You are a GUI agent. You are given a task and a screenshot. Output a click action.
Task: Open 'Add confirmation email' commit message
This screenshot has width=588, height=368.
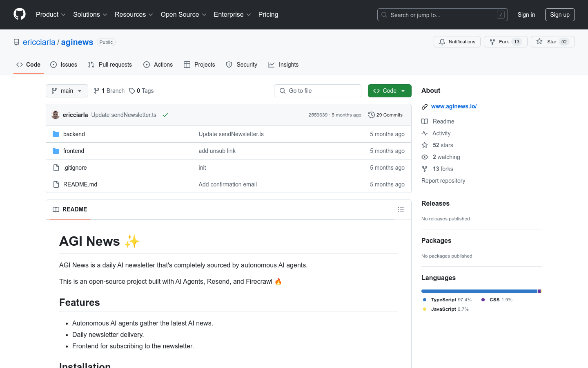pos(228,184)
